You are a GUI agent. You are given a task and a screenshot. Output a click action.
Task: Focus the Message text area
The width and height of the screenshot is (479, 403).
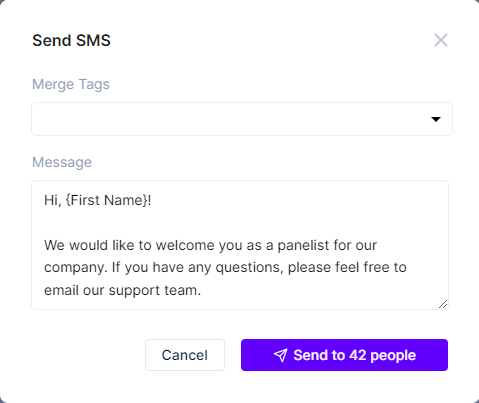240,245
